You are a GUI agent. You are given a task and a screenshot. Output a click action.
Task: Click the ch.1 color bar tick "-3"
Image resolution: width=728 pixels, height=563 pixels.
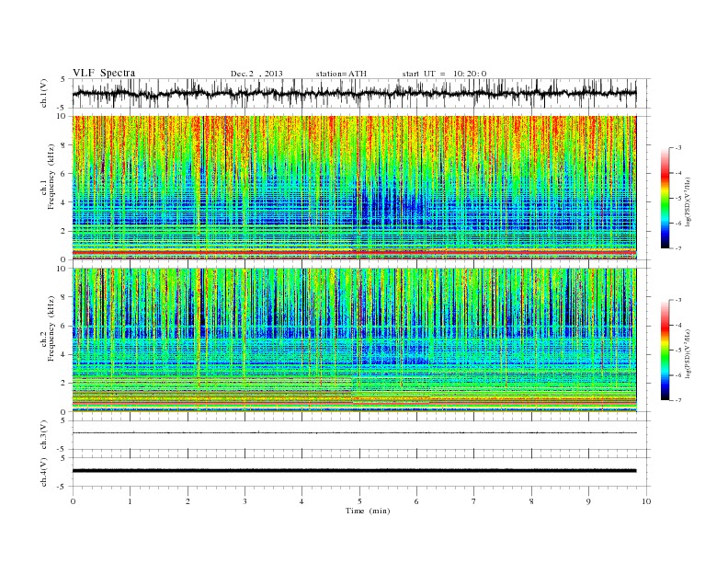pyautogui.click(x=678, y=148)
